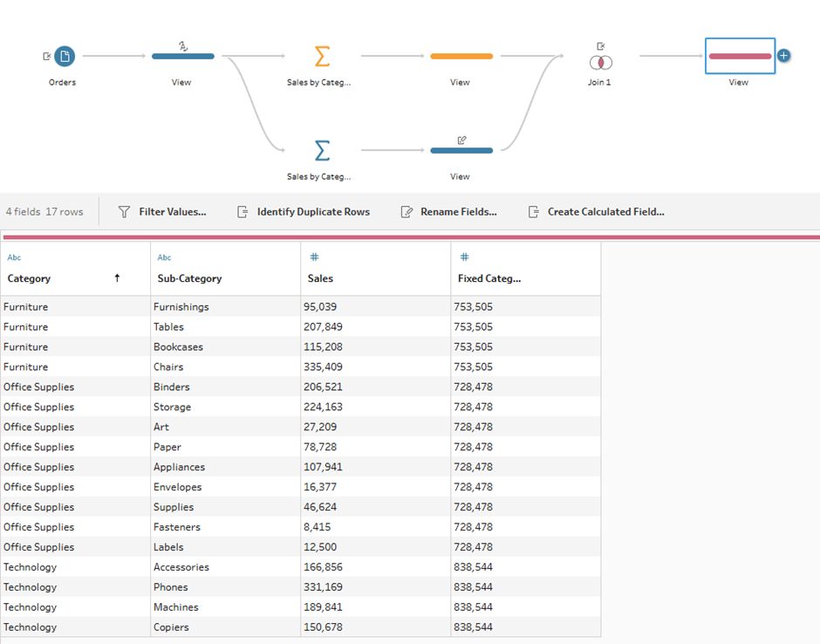Click the Filter Values button
Viewport: 820px width, 644px height.
pyautogui.click(x=162, y=212)
